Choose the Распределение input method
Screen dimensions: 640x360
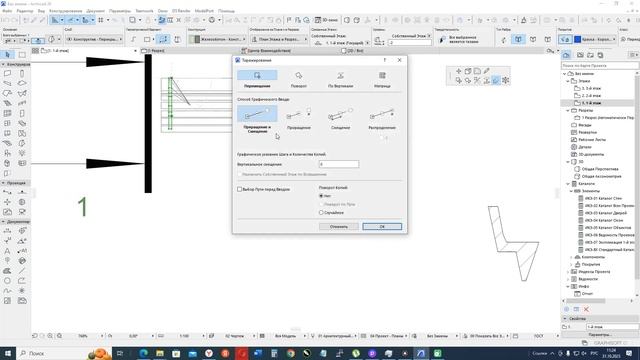coord(382,119)
